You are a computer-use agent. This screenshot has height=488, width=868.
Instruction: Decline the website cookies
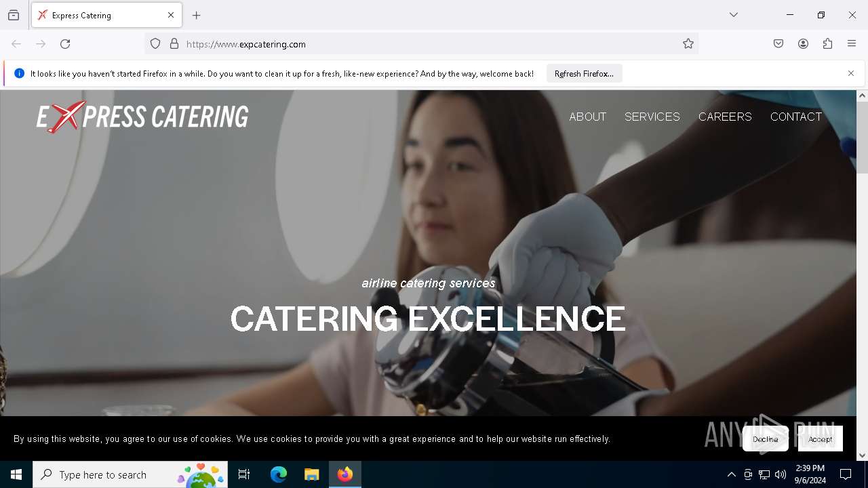point(765,439)
